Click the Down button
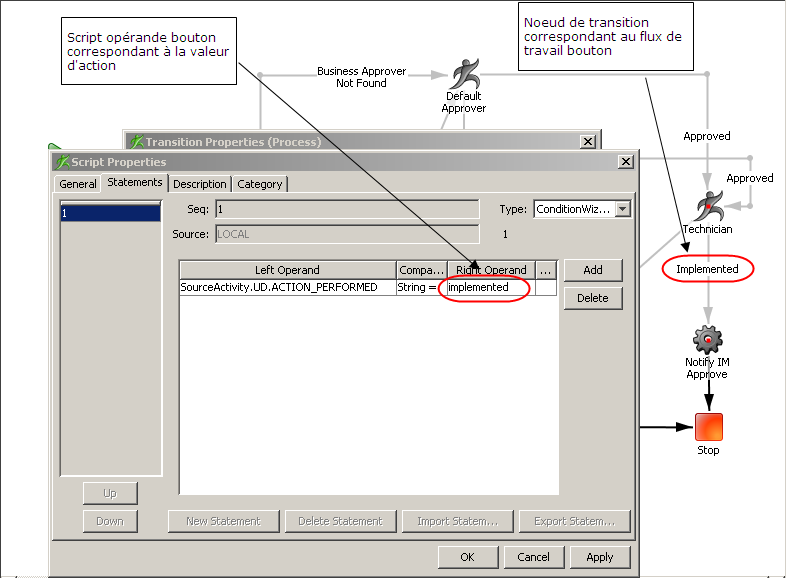This screenshot has width=787, height=578. pyautogui.click(x=110, y=522)
